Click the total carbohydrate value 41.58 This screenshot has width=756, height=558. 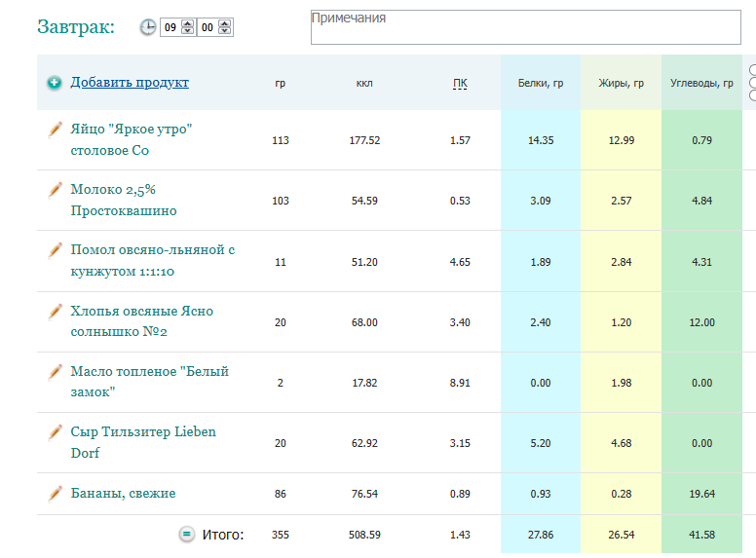point(701,535)
